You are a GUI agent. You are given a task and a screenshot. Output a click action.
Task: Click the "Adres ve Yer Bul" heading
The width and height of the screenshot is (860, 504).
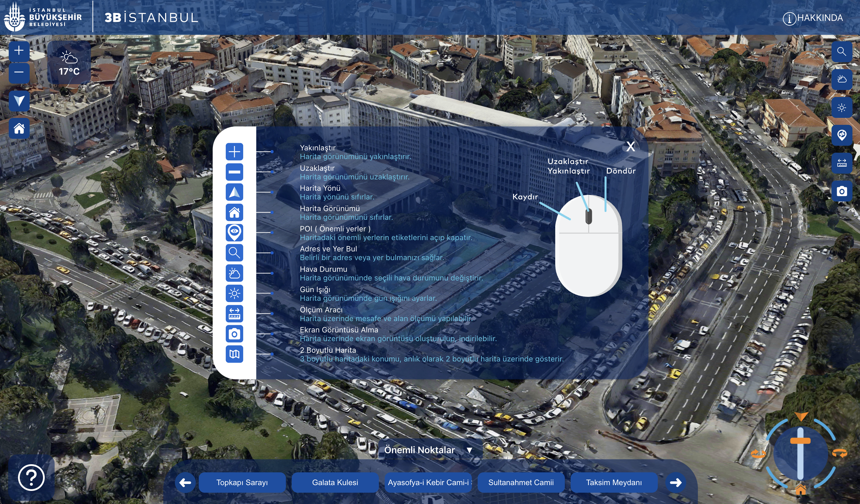pos(328,249)
